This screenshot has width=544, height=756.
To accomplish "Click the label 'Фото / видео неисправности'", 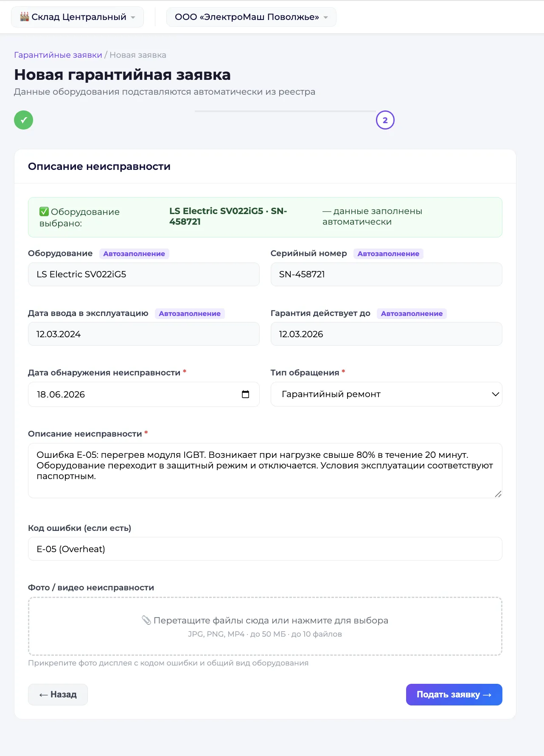I will coord(91,587).
